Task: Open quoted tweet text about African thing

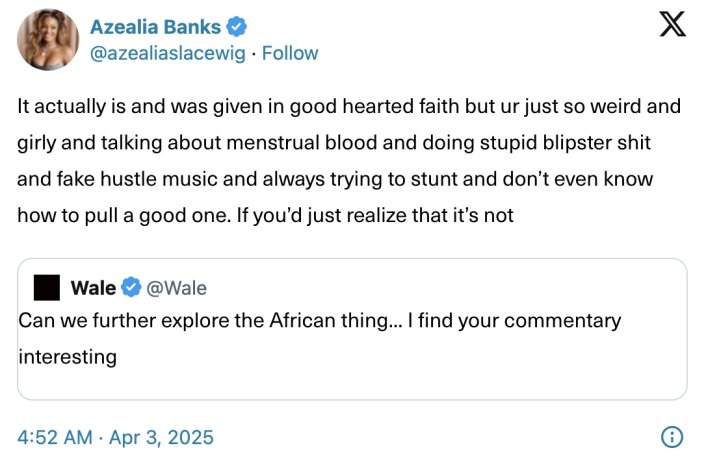Action: pos(320,321)
